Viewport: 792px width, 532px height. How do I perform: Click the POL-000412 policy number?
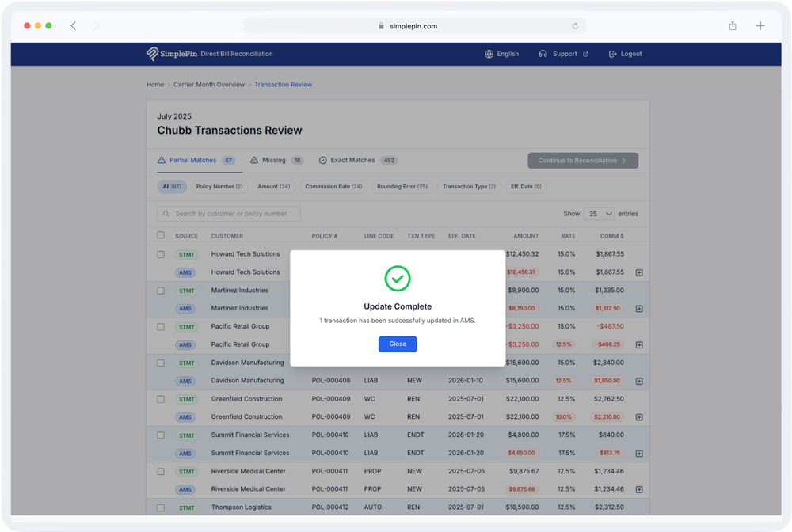[x=329, y=507]
